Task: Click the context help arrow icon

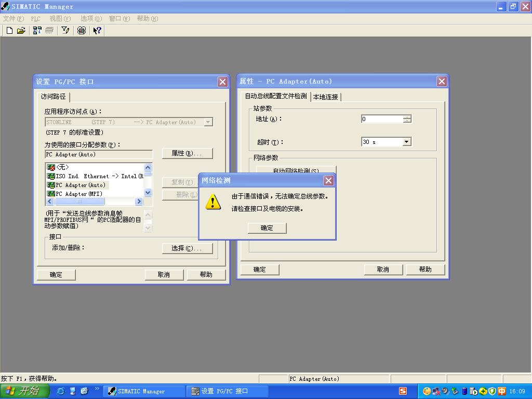Action: (x=97, y=31)
